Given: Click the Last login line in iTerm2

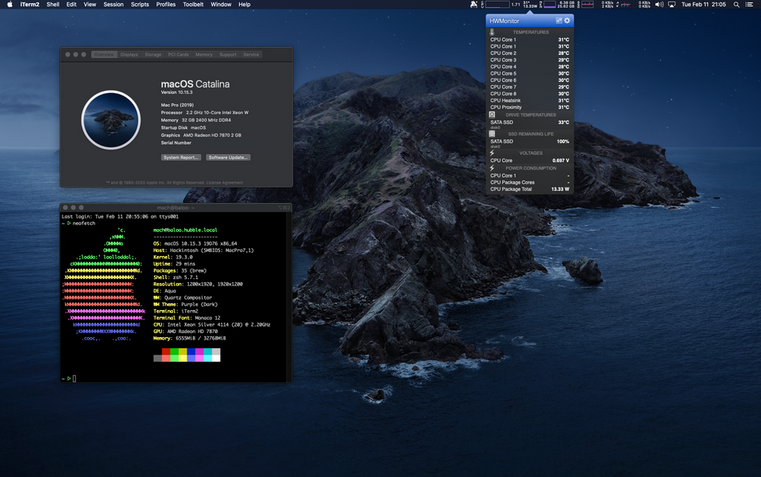Looking at the screenshot, I should 120,216.
